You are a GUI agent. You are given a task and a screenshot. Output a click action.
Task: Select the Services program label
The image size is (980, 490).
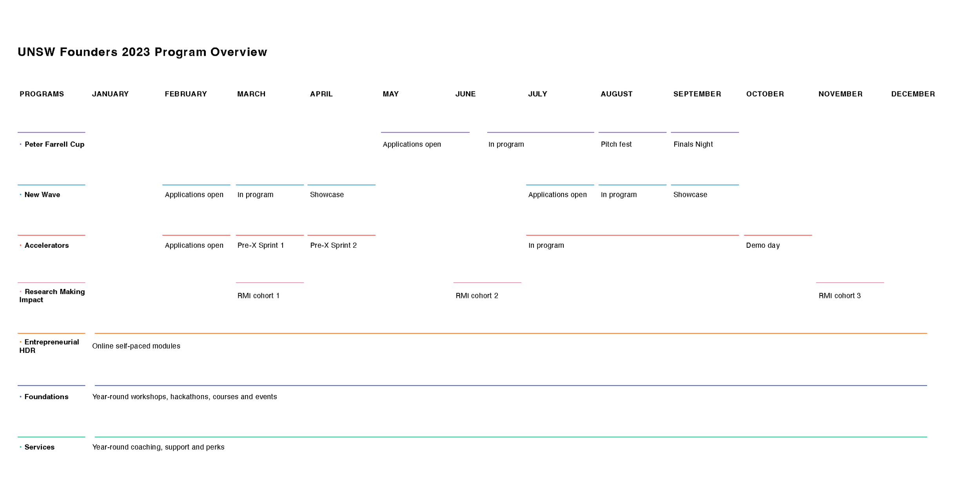coord(40,447)
